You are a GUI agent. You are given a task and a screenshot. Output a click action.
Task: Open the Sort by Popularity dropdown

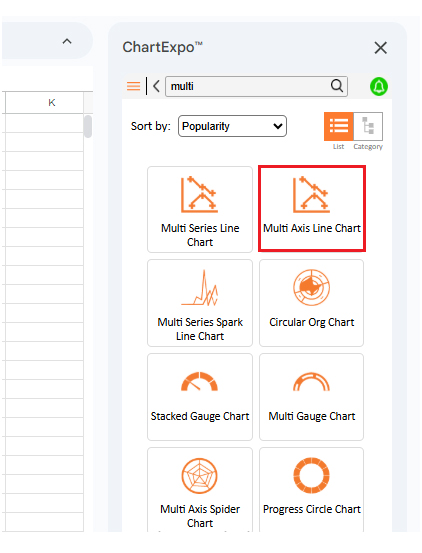(232, 126)
